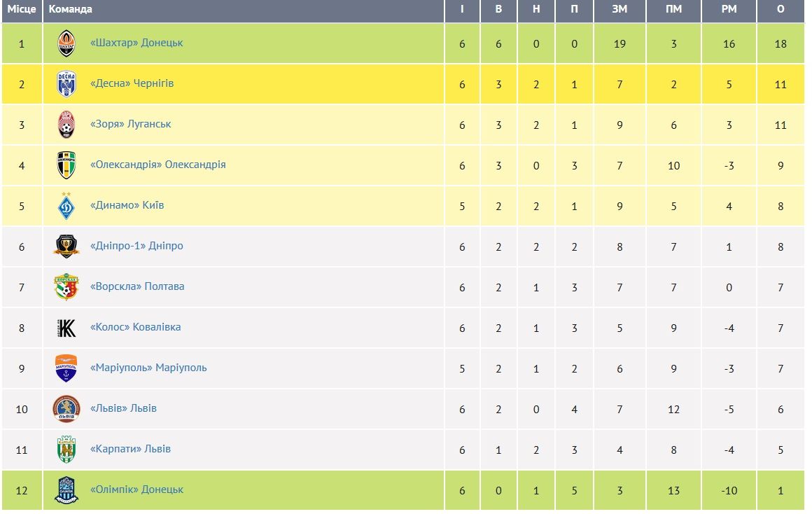Open the «Динамо» Київ team link

tap(127, 205)
